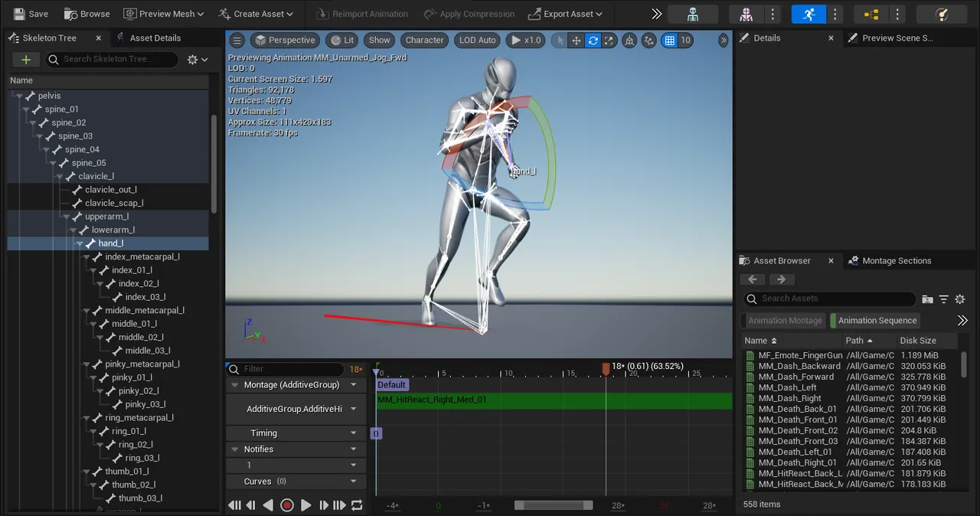Open the Skeletal Mesh editor mode
This screenshot has width=980, height=516.
tap(746, 15)
